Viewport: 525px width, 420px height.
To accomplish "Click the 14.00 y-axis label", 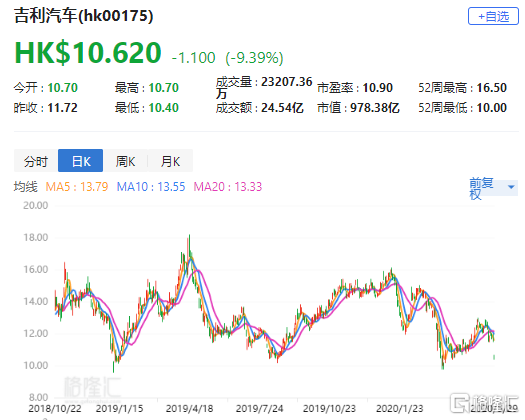I will click(35, 301).
